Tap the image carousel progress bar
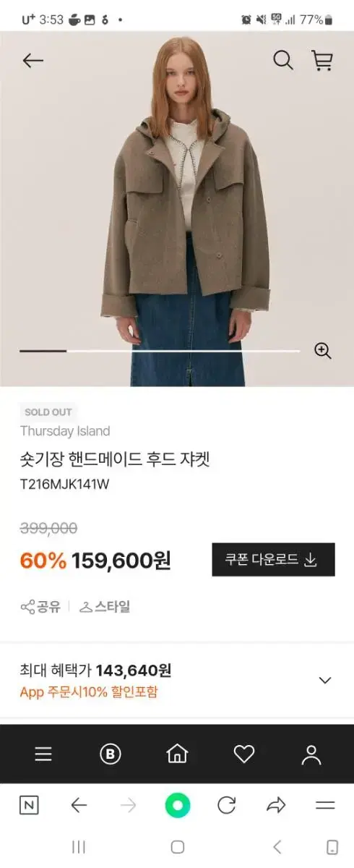 click(x=160, y=351)
